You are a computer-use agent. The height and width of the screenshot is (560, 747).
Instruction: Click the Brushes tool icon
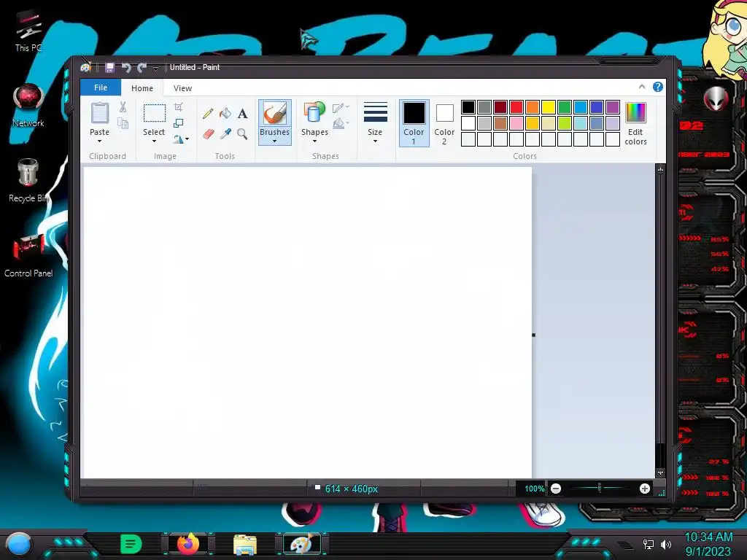point(275,113)
